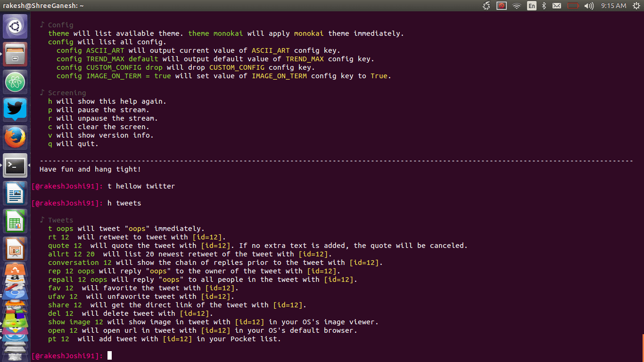This screenshot has width=644, height=362.
Task: Open LibreOffice Writer from the launcher
Action: tap(16, 193)
